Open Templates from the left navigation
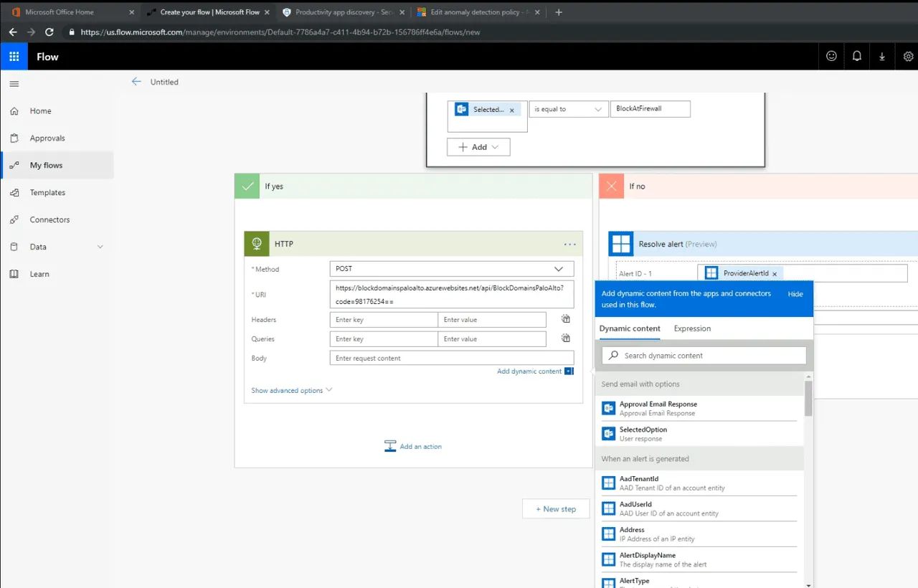 47,192
